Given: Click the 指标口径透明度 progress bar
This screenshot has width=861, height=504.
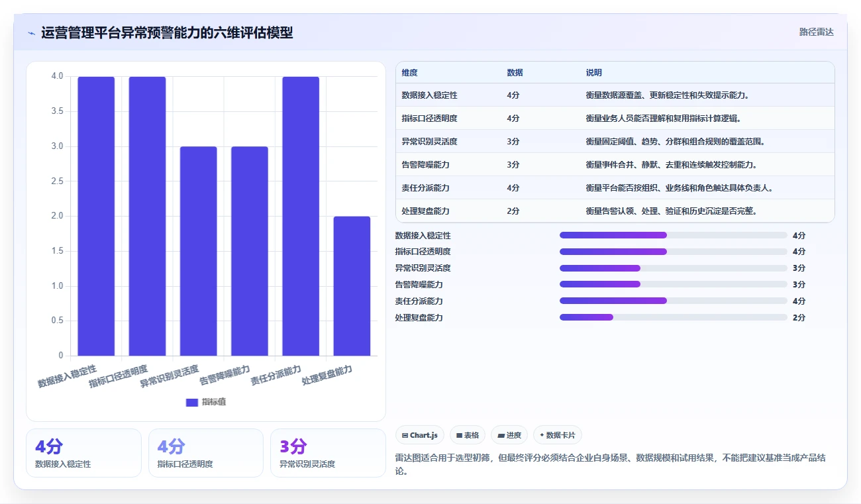Looking at the screenshot, I should point(674,252).
